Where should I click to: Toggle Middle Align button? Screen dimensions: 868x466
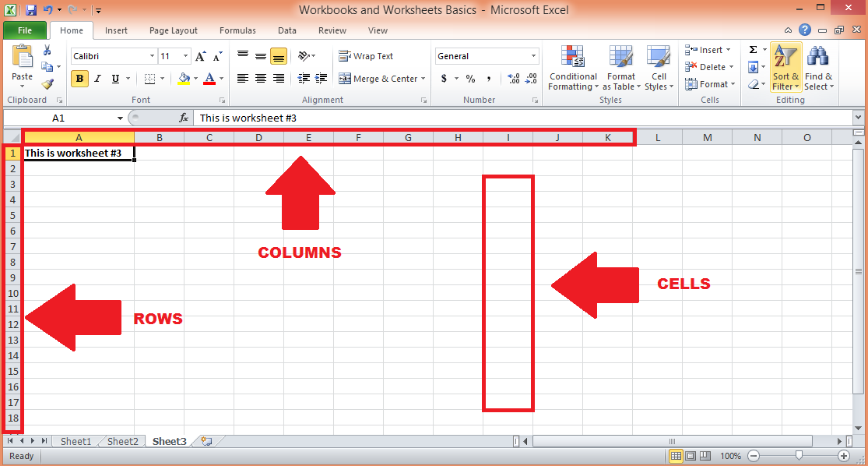click(261, 56)
